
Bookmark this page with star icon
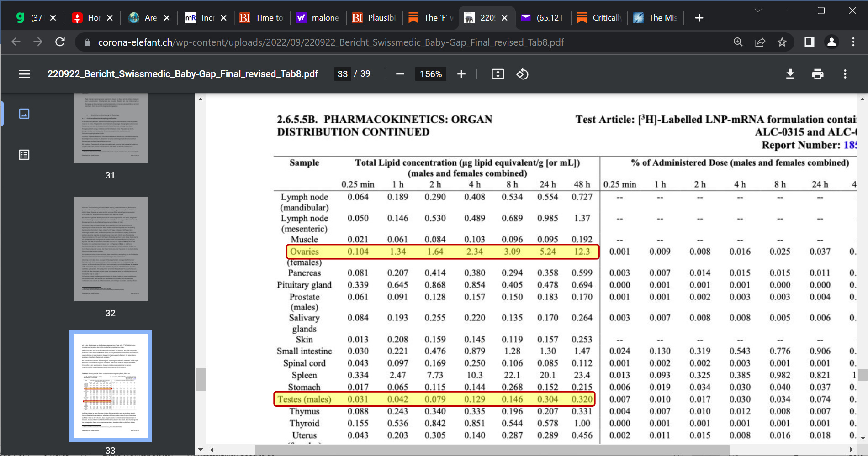point(782,42)
